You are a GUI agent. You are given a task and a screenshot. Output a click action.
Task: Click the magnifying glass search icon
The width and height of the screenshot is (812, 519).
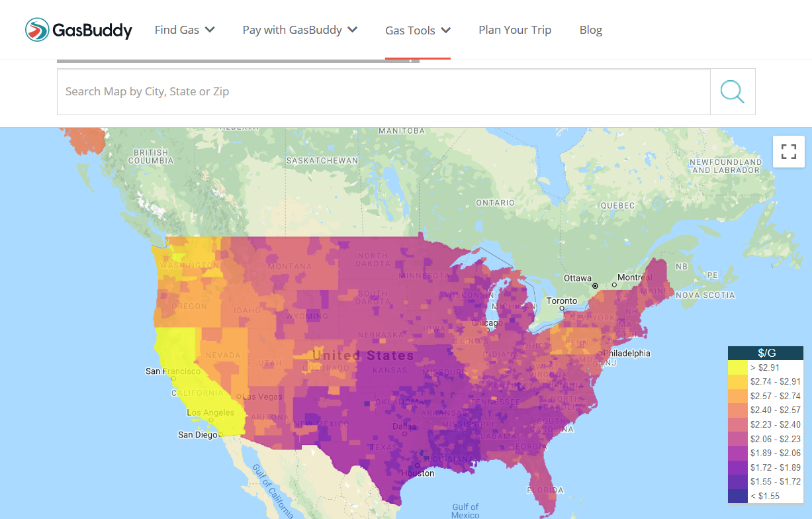click(x=733, y=91)
